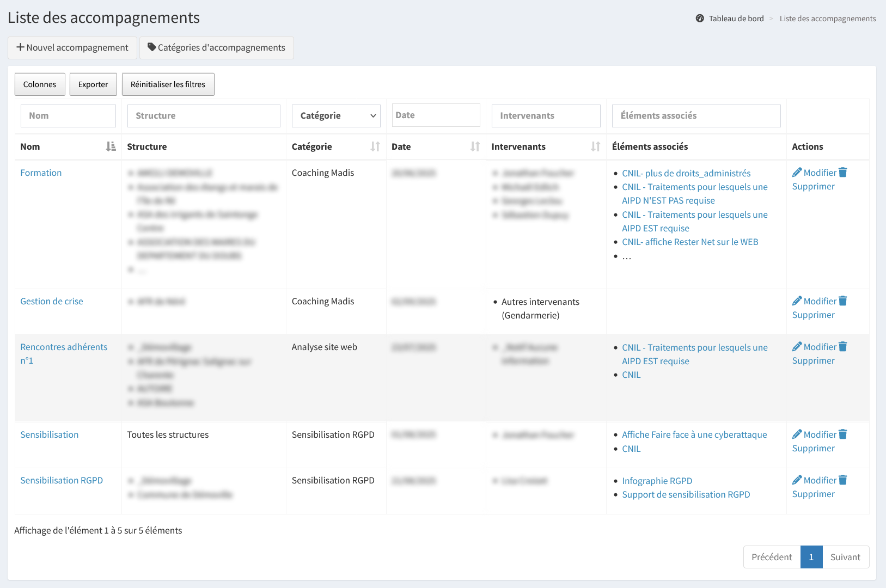Click trash icon in Sensibilisation RGPD row

point(843,480)
